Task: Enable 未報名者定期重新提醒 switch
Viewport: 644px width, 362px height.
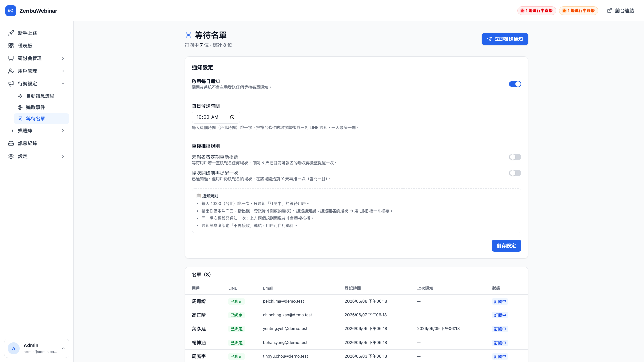Action: [x=515, y=157]
